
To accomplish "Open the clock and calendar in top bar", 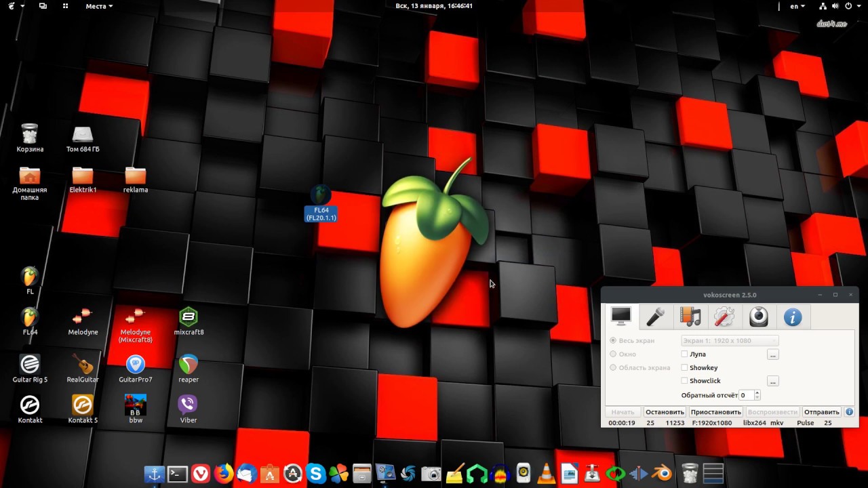I will (x=434, y=6).
